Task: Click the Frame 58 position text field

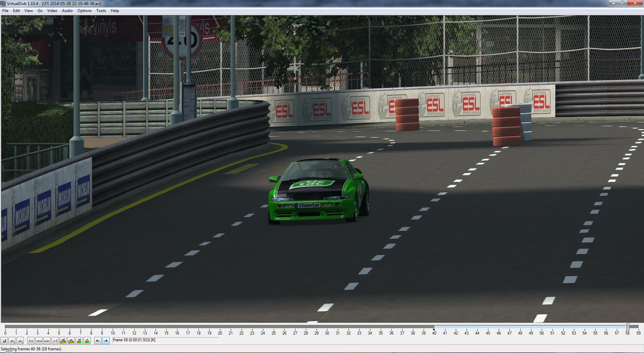Action: pos(166,340)
